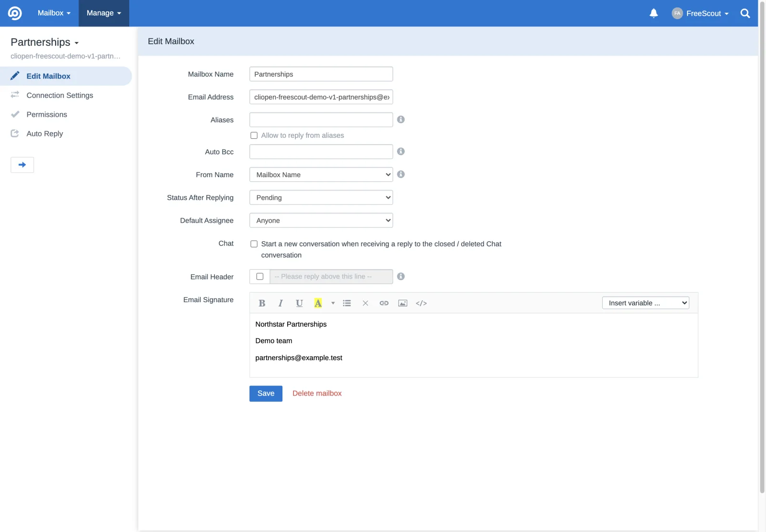766x532 pixels.
Task: Click 'partnerships@example.test' in signature
Action: (x=299, y=358)
